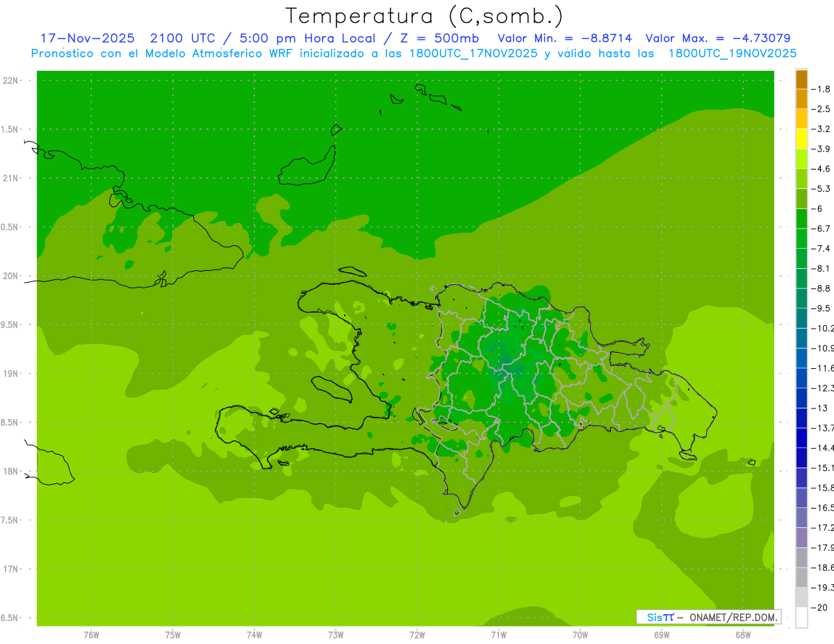
Task: Click the '-3.9' color bar label
Action: (x=820, y=149)
